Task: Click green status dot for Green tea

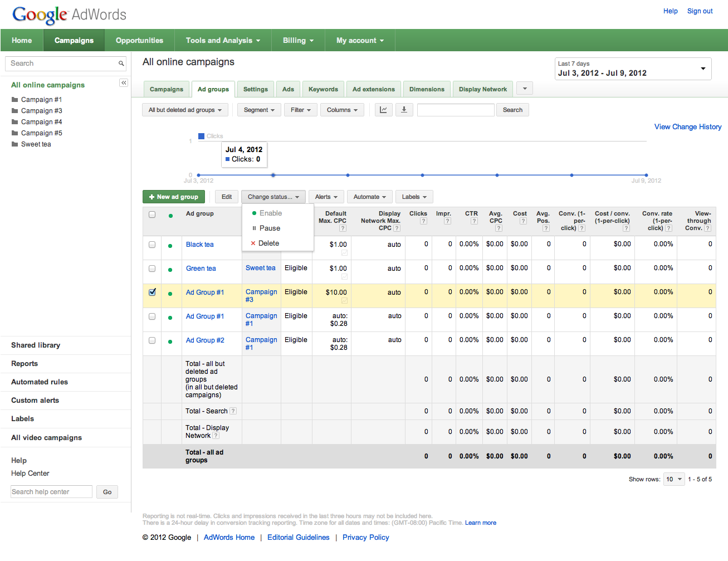Action: (170, 270)
